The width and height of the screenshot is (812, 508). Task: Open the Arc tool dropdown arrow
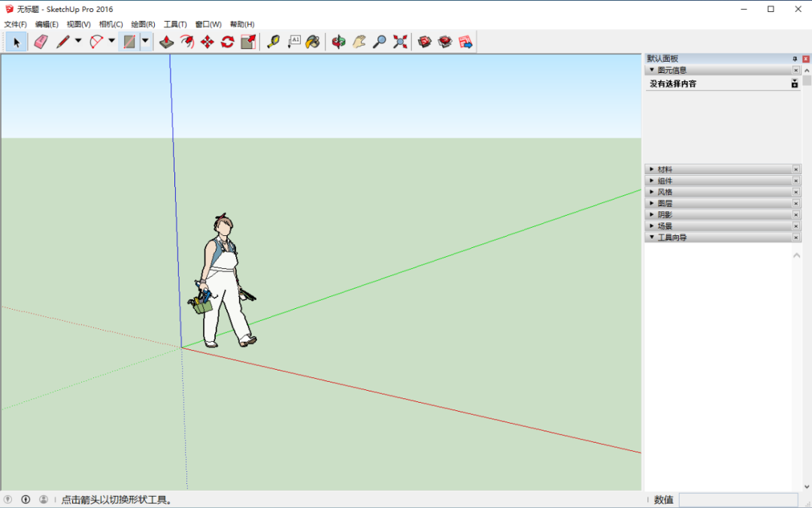click(x=111, y=41)
